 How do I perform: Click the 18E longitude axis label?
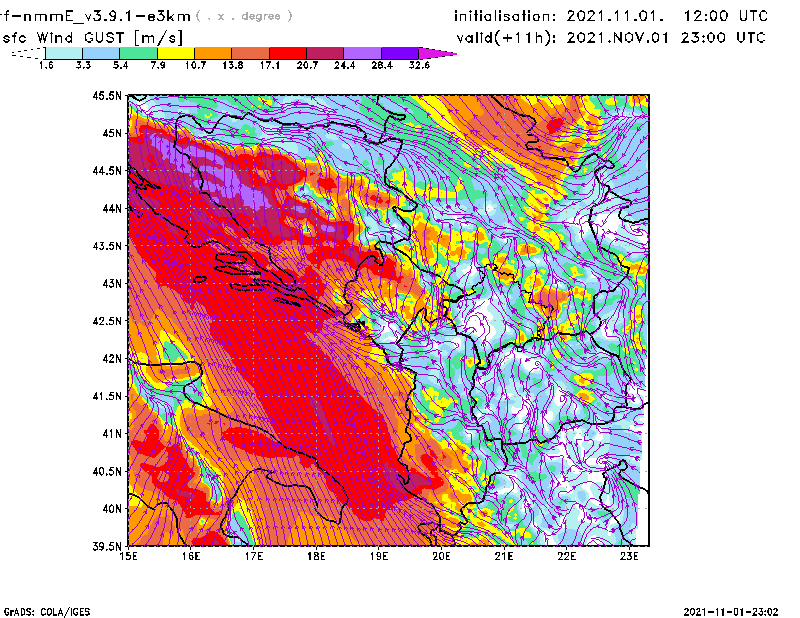point(317,555)
